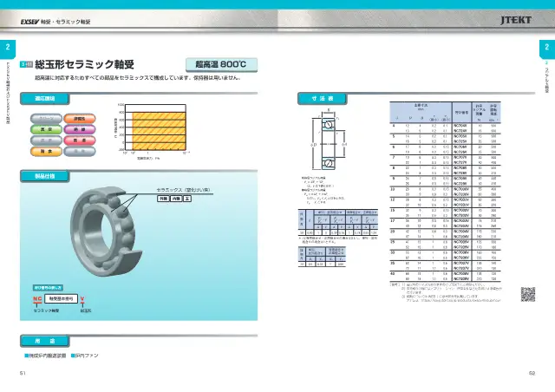555x392 pixels.
Task: Select the right cyan chapter tab '2'
Action: point(547,49)
